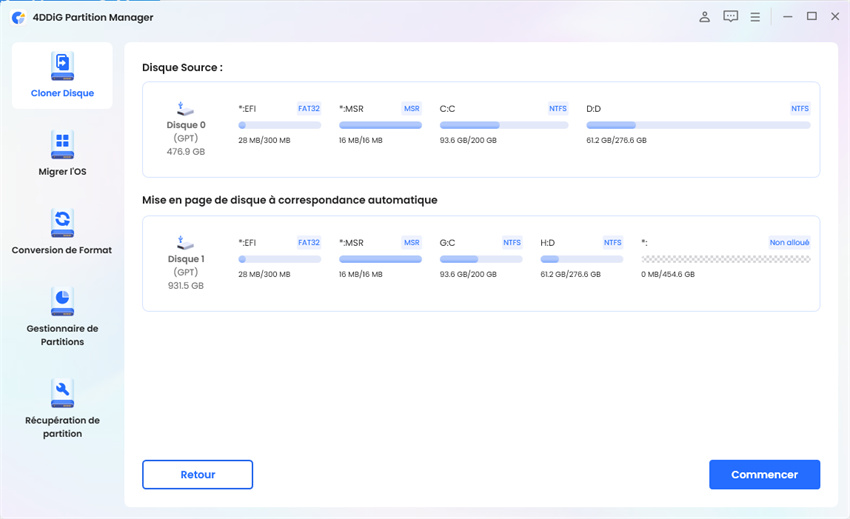Viewport: 850px width, 519px height.
Task: Open the feedback message icon
Action: pos(731,17)
